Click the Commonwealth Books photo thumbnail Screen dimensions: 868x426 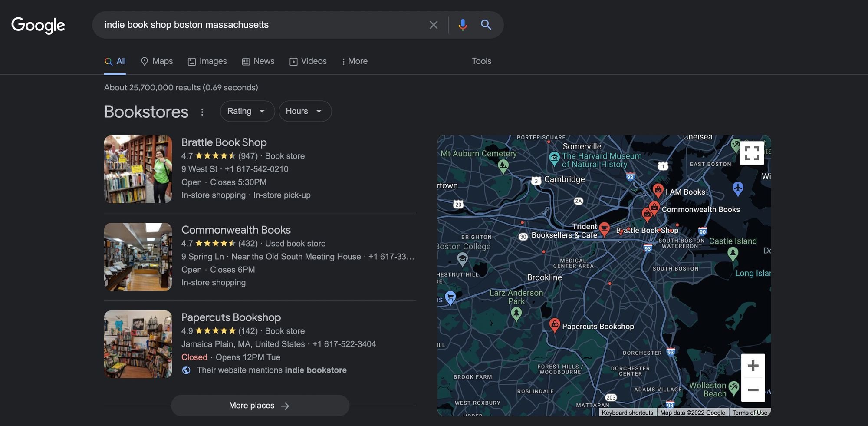point(138,257)
